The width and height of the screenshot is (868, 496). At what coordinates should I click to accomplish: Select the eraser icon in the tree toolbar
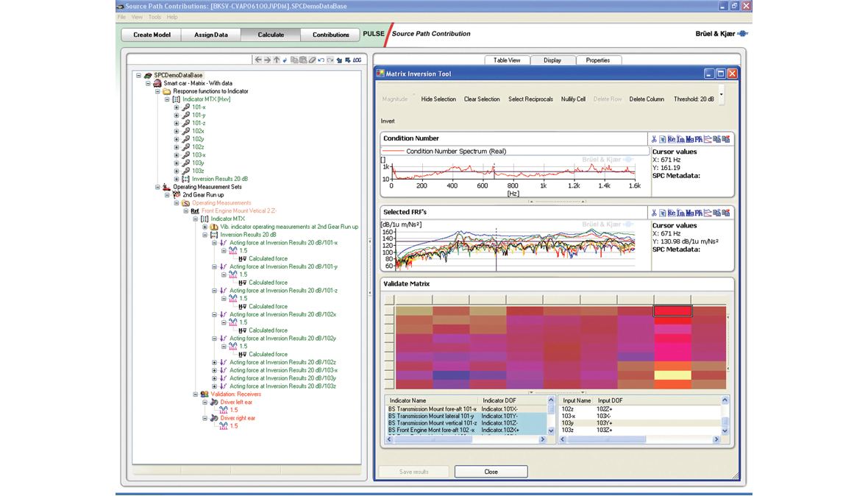click(x=312, y=60)
